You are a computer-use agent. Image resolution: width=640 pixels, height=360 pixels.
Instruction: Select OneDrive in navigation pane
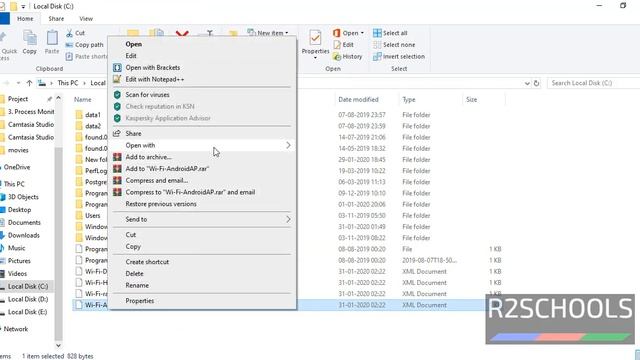tap(17, 167)
